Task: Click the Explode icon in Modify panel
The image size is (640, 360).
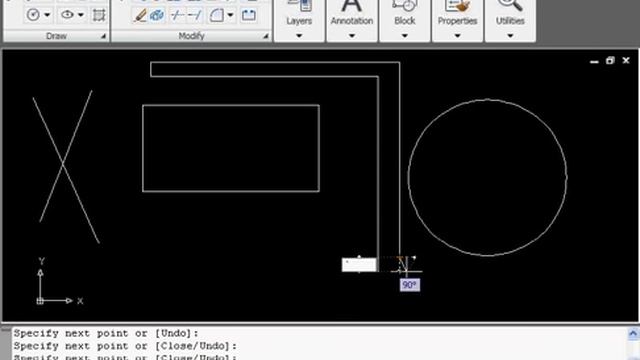Action: pos(157,16)
